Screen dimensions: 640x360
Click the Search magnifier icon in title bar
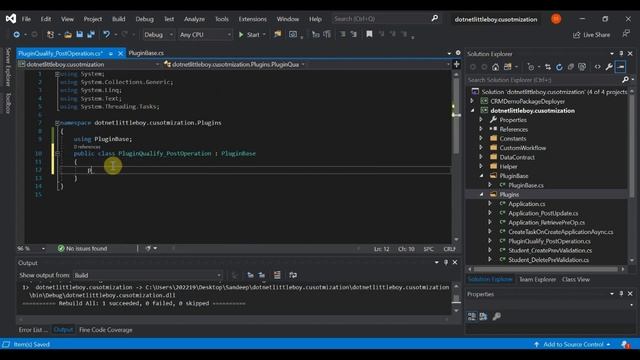(435, 18)
